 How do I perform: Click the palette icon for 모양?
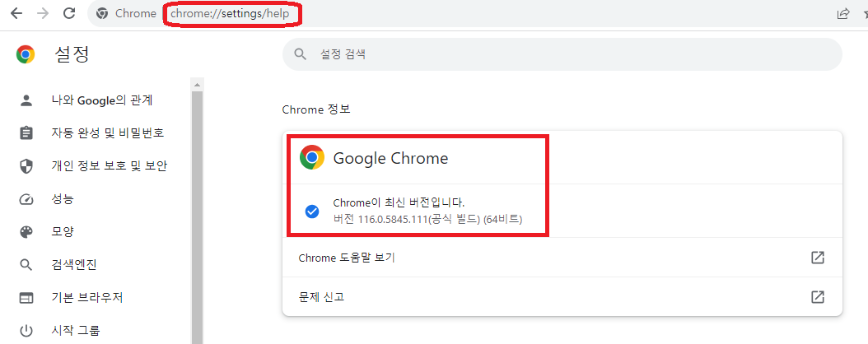[x=26, y=232]
